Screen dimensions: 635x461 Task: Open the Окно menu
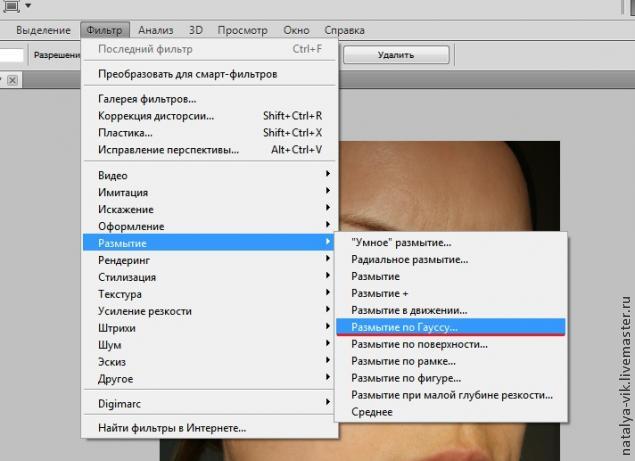click(x=296, y=30)
